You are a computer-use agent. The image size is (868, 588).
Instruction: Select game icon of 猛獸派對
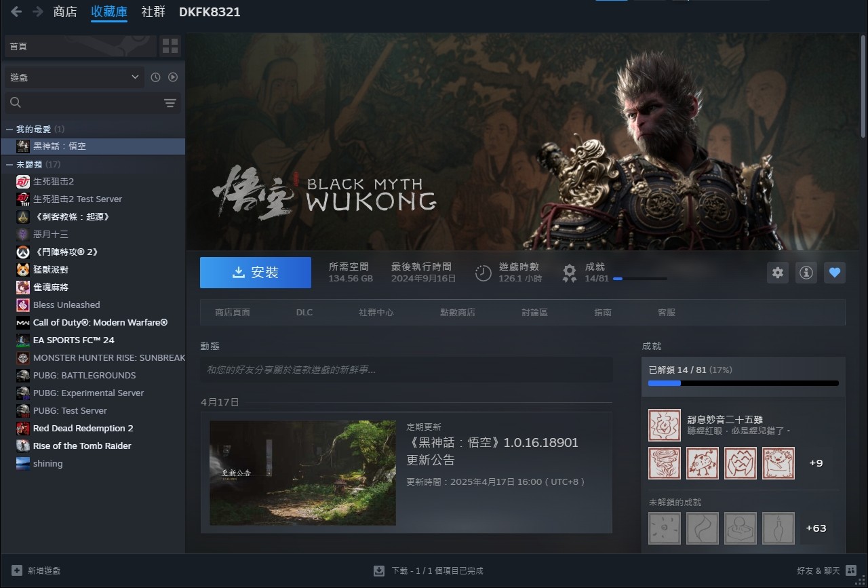tap(23, 269)
